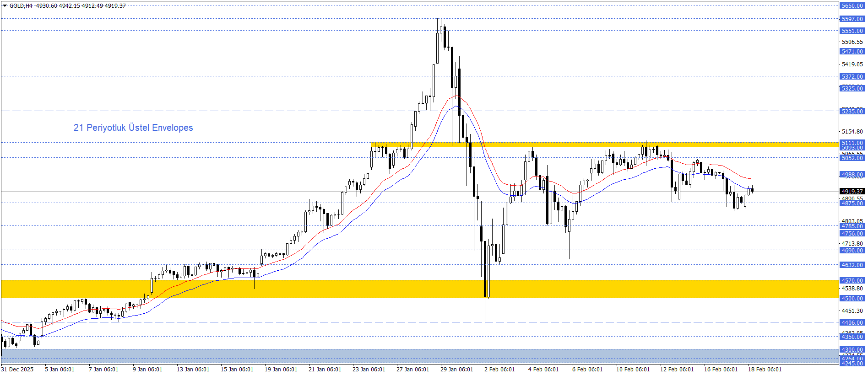
Task: Click the 4 Feb 06:01 time label
Action: (543, 370)
